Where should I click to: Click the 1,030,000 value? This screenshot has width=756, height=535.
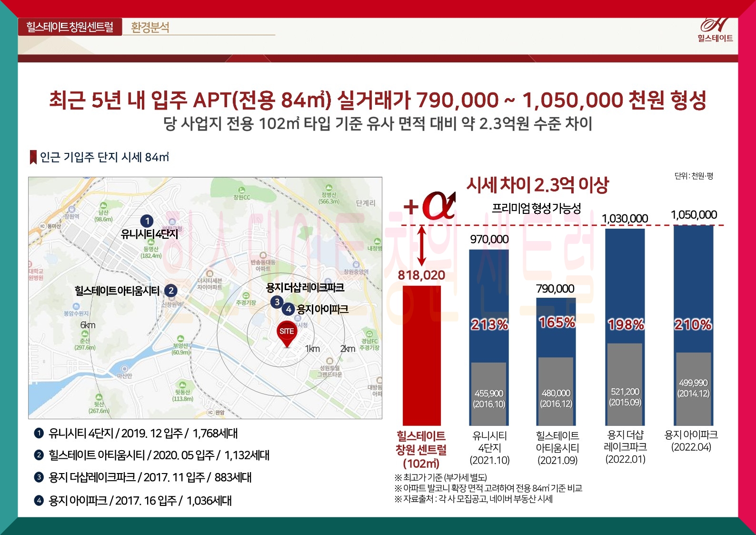point(625,219)
